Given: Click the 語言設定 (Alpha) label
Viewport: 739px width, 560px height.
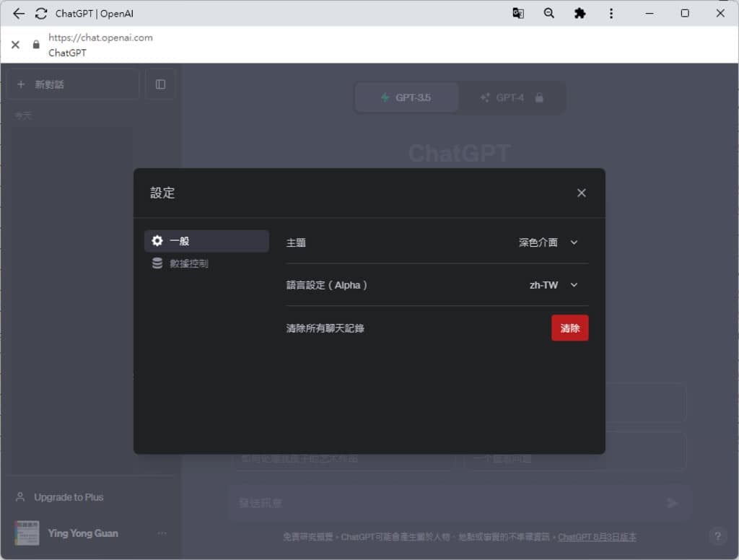Looking at the screenshot, I should point(326,285).
